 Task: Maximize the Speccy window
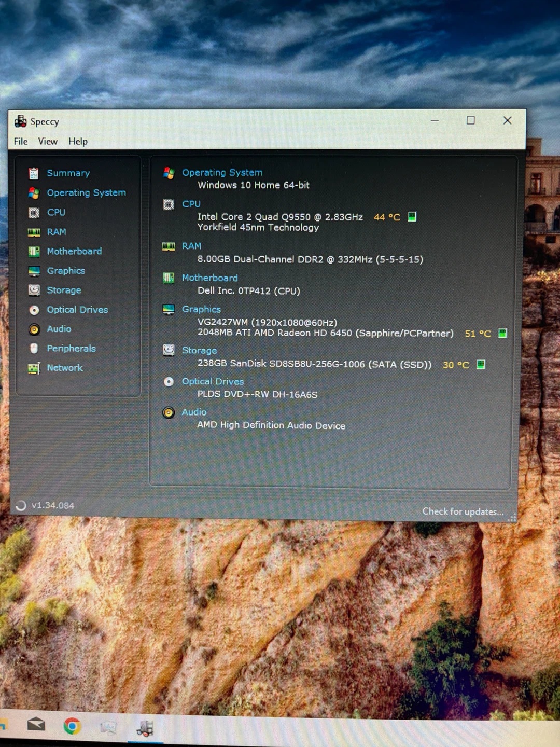pos(471,120)
